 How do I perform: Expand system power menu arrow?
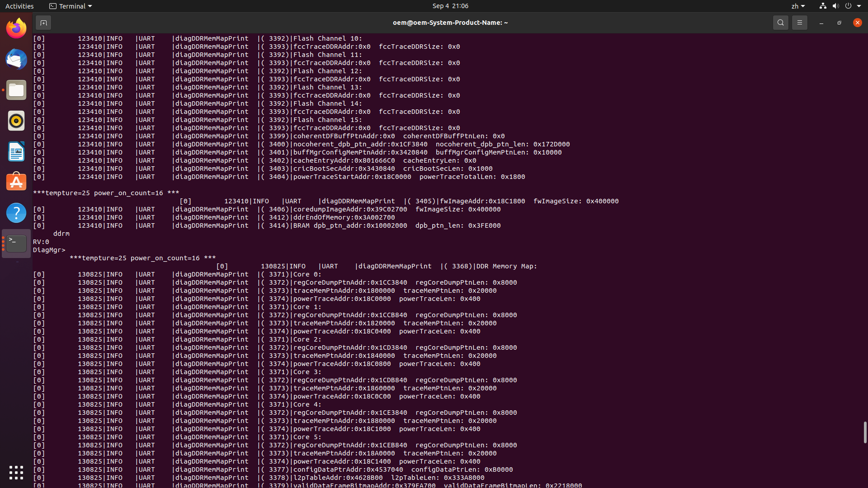click(x=859, y=6)
